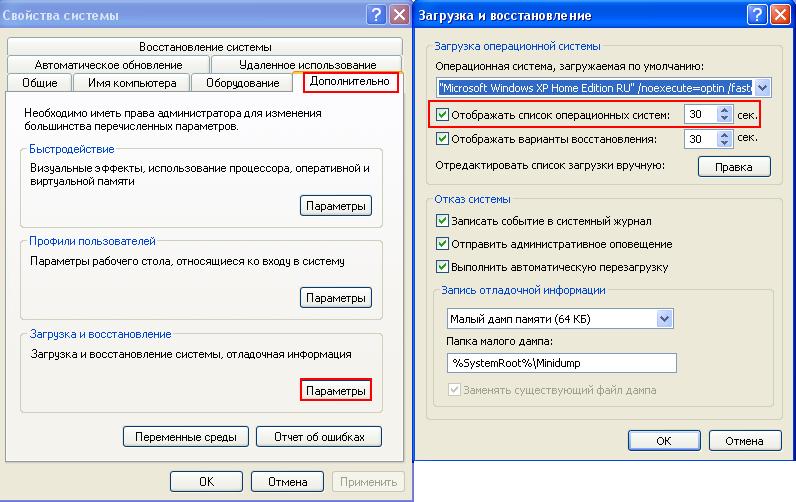Open Быстродействие Параметры button
796x502 pixels.
tap(336, 206)
